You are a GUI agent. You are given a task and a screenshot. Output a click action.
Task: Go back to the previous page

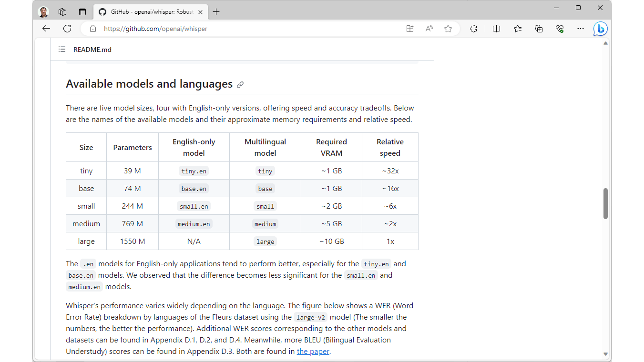tap(46, 29)
